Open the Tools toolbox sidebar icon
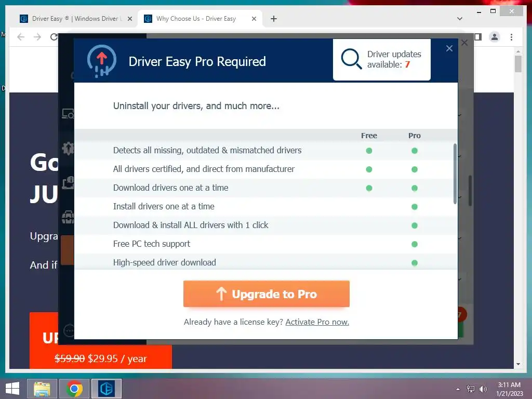This screenshot has width=532, height=399. click(x=68, y=217)
